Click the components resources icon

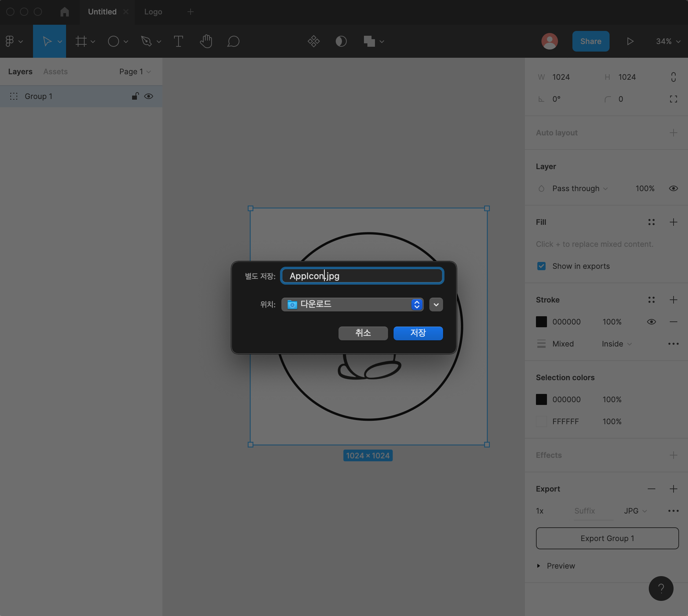pyautogui.click(x=313, y=41)
